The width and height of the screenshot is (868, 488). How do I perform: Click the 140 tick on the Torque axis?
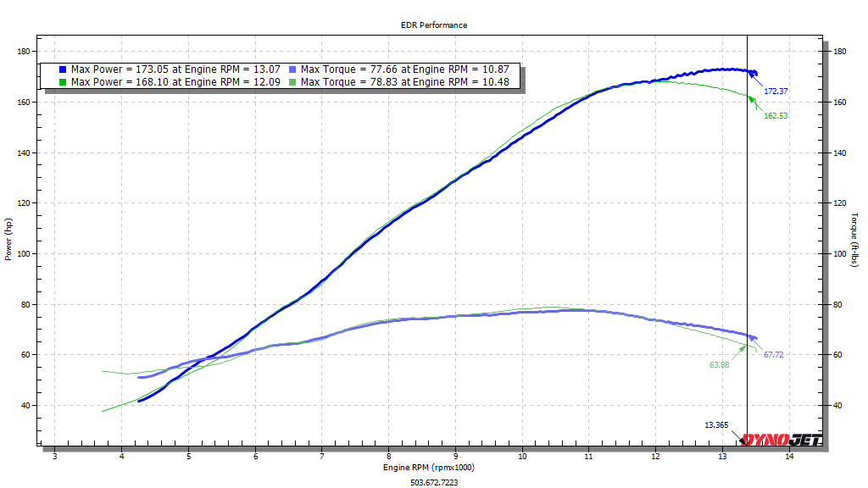click(840, 152)
